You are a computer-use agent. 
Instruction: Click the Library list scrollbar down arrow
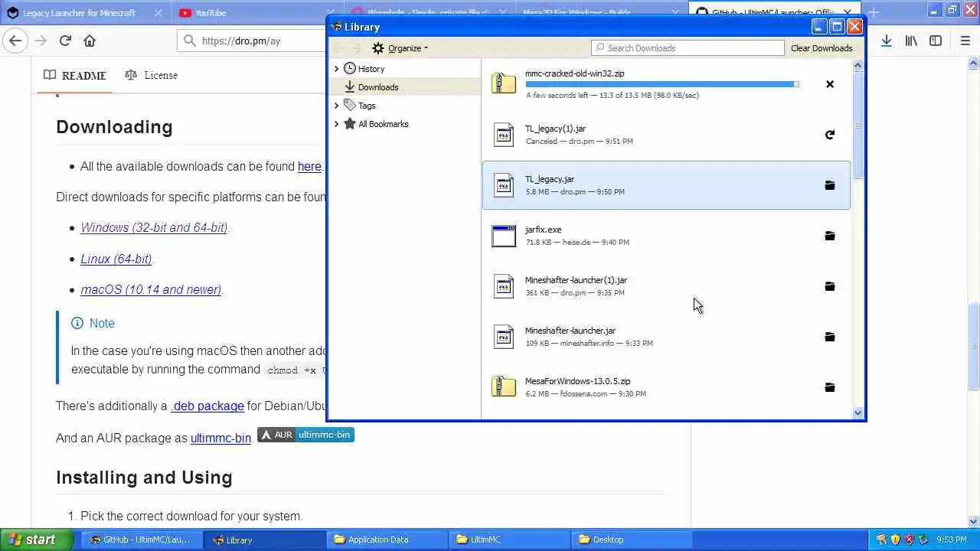(857, 413)
